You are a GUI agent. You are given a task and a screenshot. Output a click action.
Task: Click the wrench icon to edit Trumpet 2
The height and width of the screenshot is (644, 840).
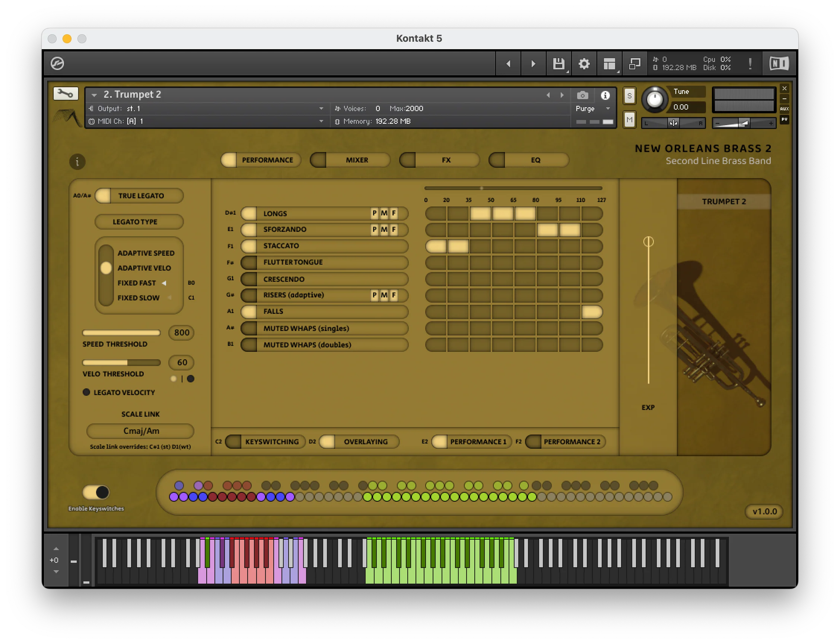(65, 93)
